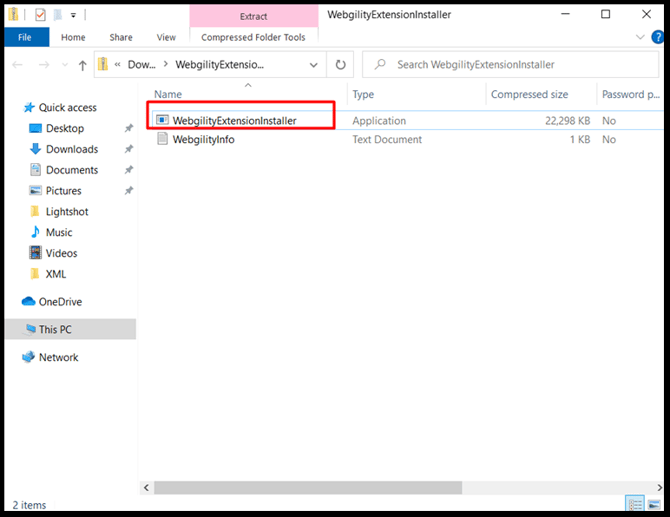The height and width of the screenshot is (517, 670).
Task: Open Downloads in Quick access
Action: click(72, 149)
